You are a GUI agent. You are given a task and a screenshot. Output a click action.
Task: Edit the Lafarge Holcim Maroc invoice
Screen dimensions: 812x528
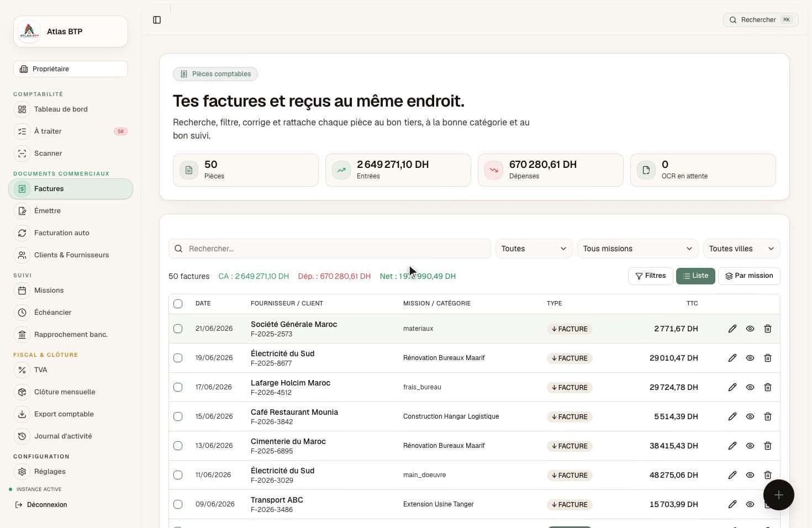(x=732, y=387)
